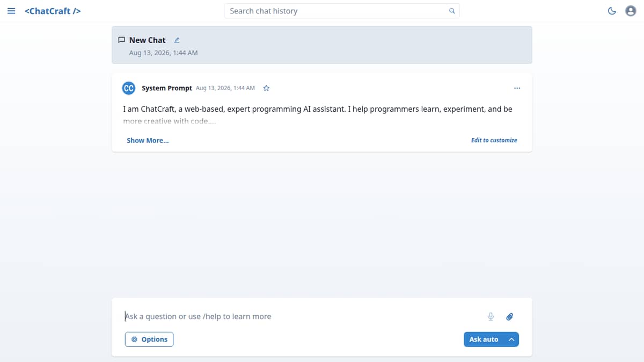Image resolution: width=644 pixels, height=362 pixels.
Task: Send message with Ask auto button
Action: pyautogui.click(x=484, y=339)
